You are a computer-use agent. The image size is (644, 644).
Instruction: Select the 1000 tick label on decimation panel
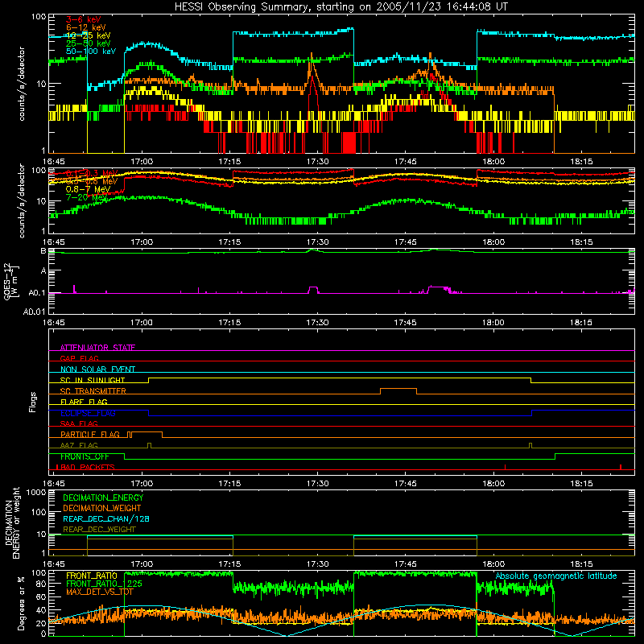[x=36, y=493]
